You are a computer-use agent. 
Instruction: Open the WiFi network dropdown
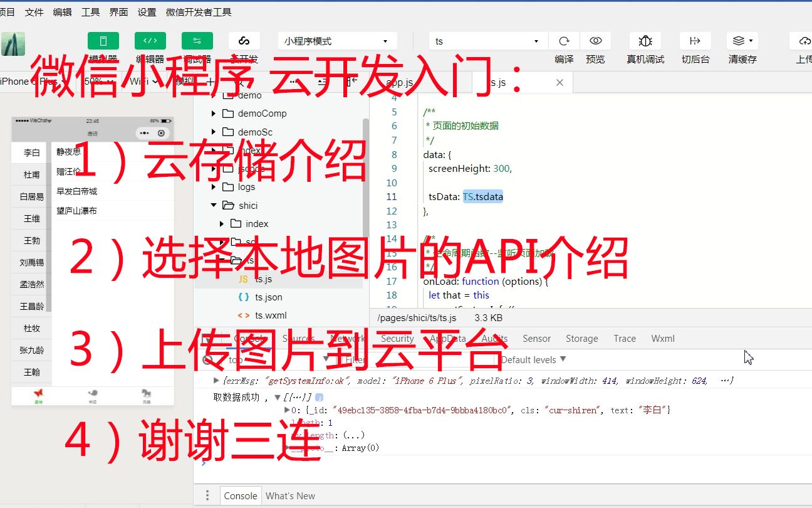[145, 82]
